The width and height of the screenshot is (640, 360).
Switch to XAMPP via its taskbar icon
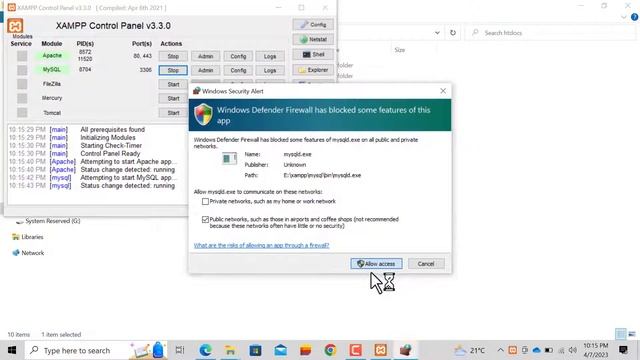point(380,350)
